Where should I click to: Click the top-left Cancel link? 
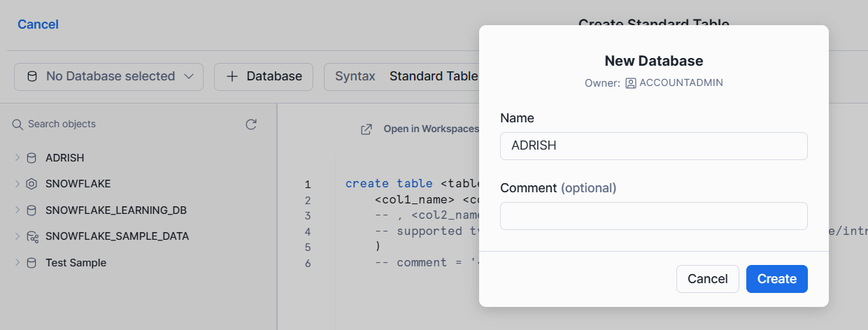[x=38, y=24]
